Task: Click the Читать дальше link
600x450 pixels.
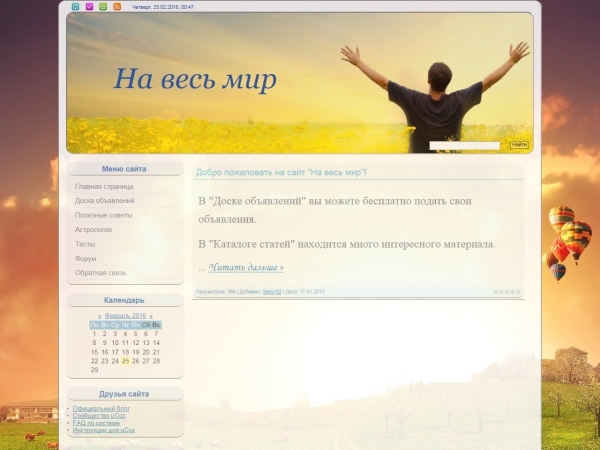Action: coord(246,267)
